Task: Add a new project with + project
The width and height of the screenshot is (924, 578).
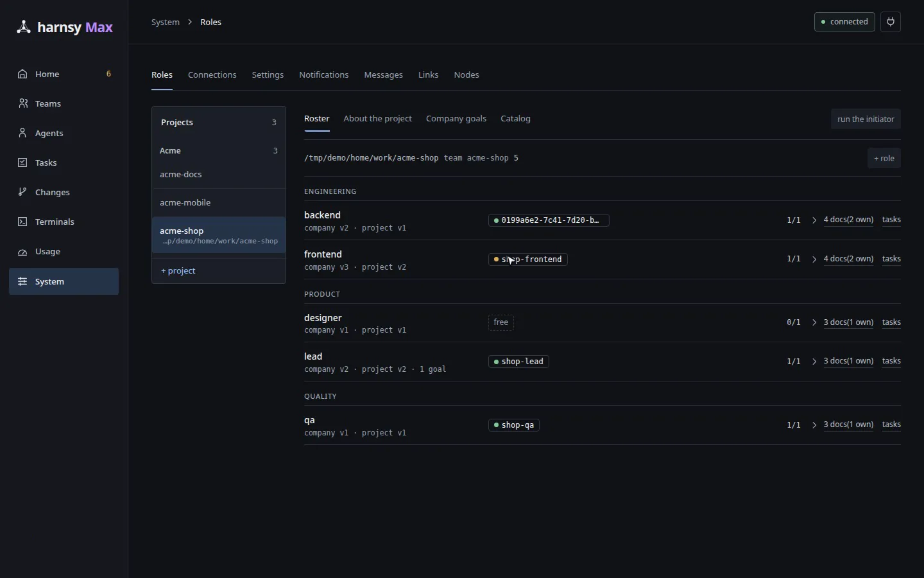Action: click(x=178, y=271)
